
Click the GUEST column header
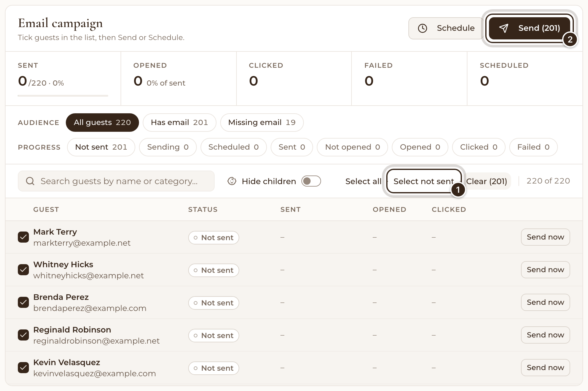pyautogui.click(x=46, y=210)
